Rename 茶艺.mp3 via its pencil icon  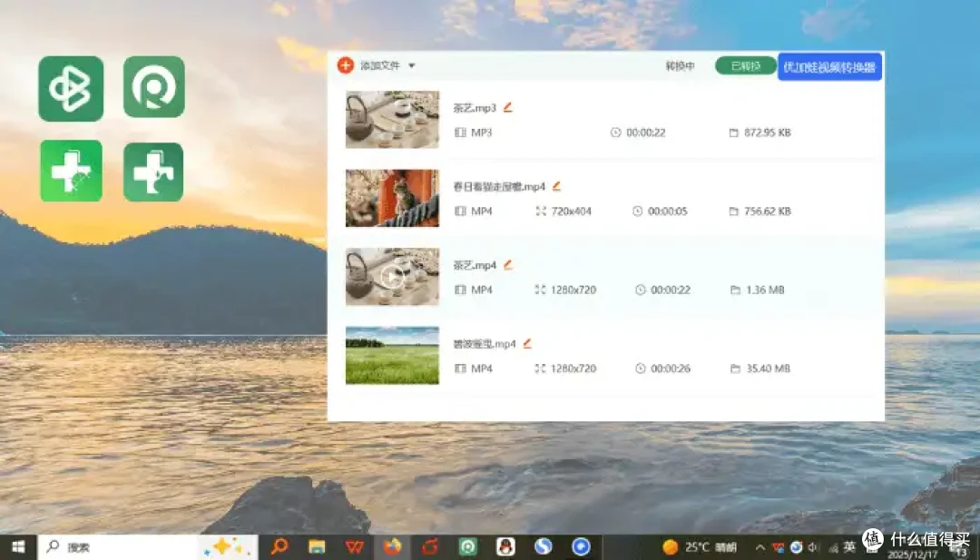click(508, 107)
